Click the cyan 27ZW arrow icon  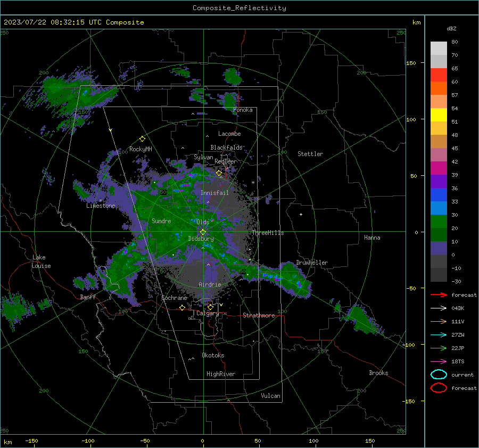pyautogui.click(x=439, y=335)
